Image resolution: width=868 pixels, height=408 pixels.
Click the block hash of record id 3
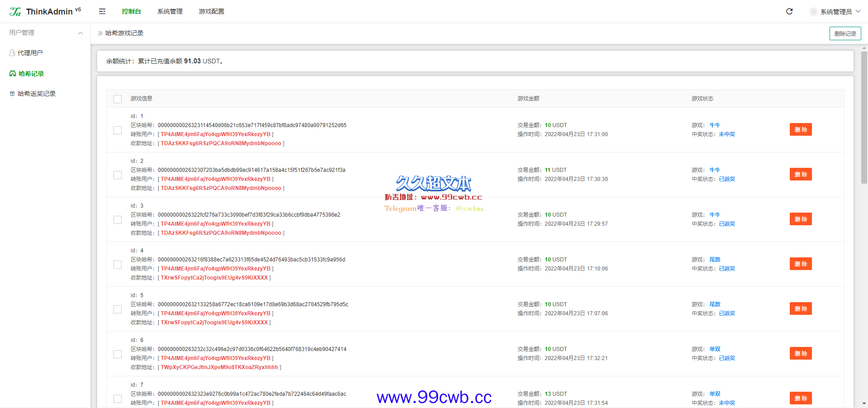tap(249, 215)
